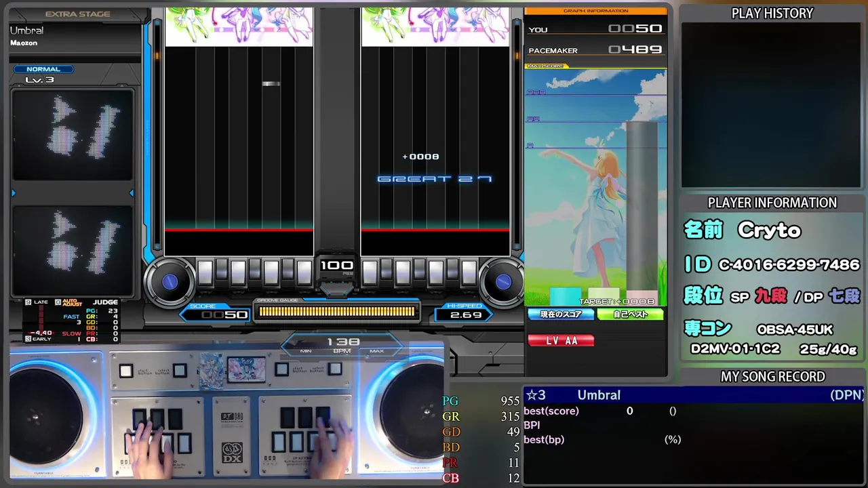The height and width of the screenshot is (488, 868).
Task: Click the artist name Maozon
Action: pos(24,43)
